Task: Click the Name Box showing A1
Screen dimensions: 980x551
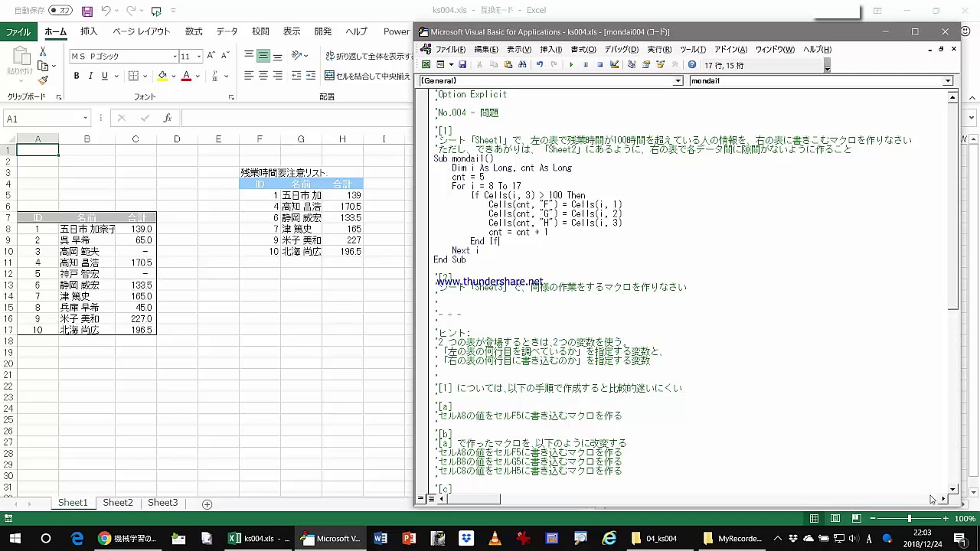Action: (42, 119)
